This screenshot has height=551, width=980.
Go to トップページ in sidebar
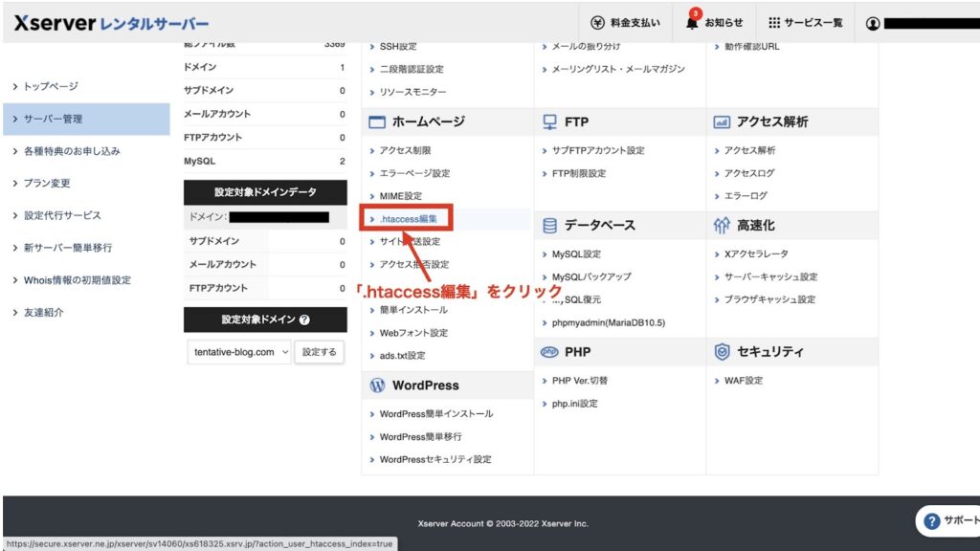[51, 86]
